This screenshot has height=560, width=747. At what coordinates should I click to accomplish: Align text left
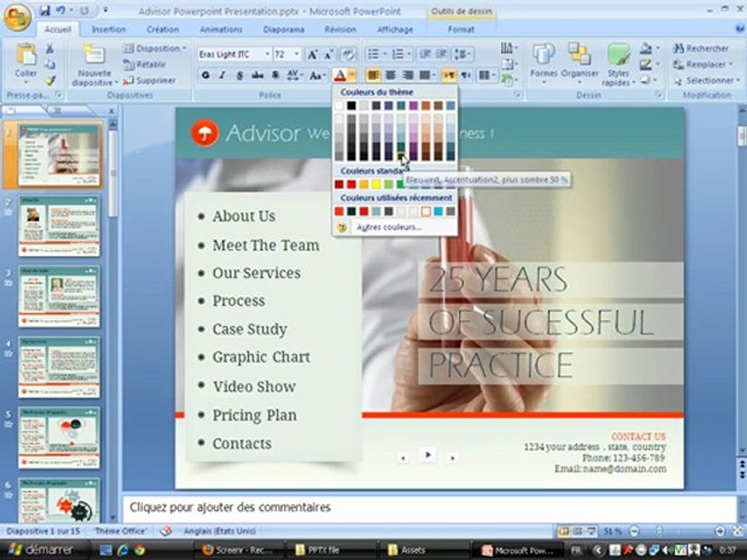pos(373,75)
